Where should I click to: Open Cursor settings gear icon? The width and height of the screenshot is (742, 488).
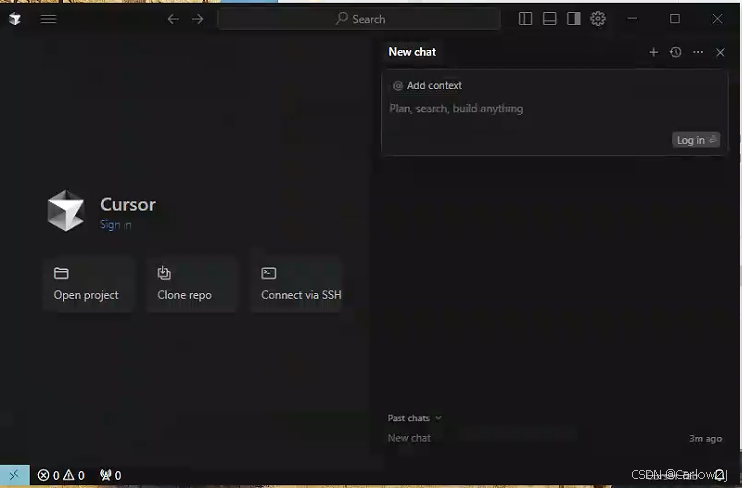coord(598,19)
